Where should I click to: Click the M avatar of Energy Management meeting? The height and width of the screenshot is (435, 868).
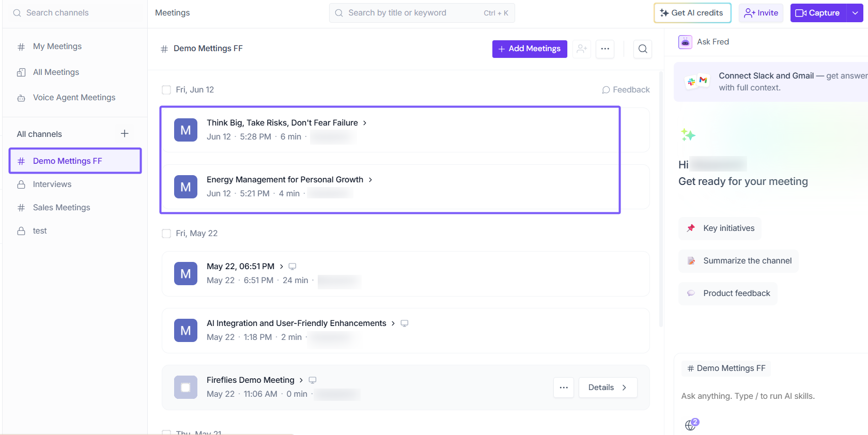click(x=185, y=187)
